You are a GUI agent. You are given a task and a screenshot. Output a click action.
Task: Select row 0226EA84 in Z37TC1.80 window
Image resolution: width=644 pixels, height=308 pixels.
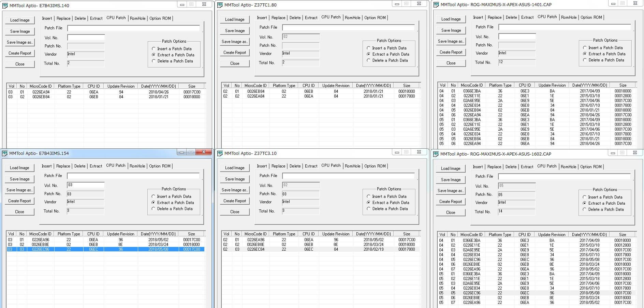(x=321, y=96)
